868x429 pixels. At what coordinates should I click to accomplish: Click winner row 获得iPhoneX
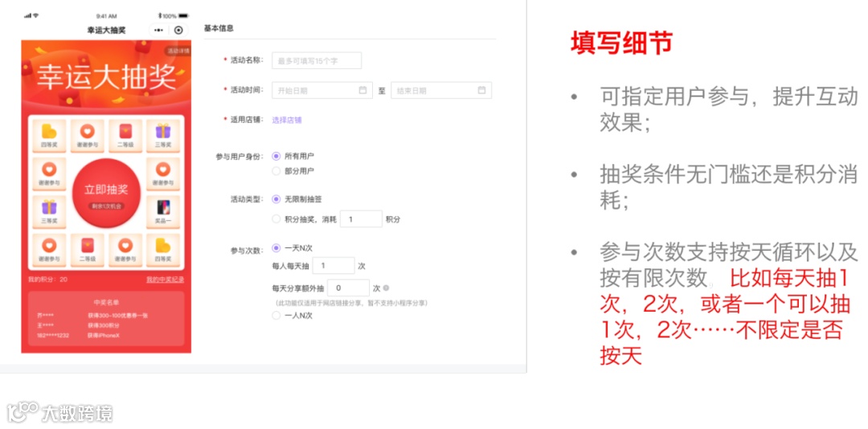(104, 336)
